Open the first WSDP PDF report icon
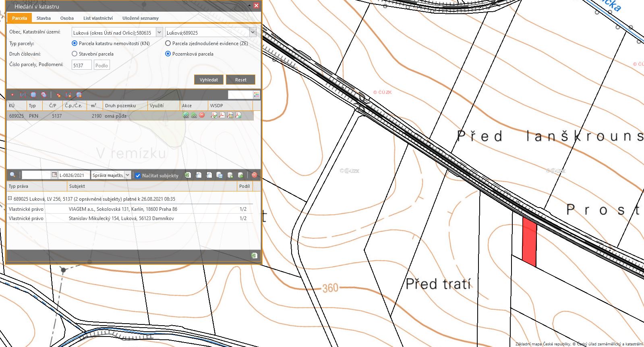 point(214,115)
